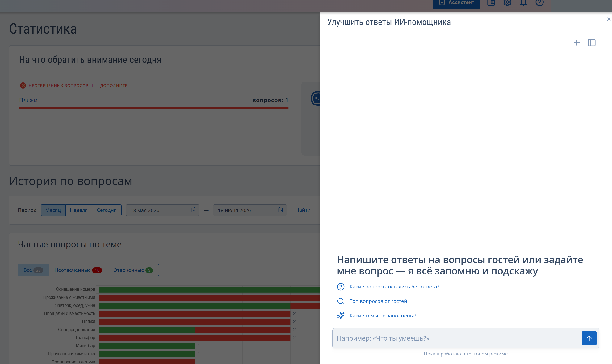Open the settings gear in header
The width and height of the screenshot is (612, 364).
pyautogui.click(x=507, y=3)
